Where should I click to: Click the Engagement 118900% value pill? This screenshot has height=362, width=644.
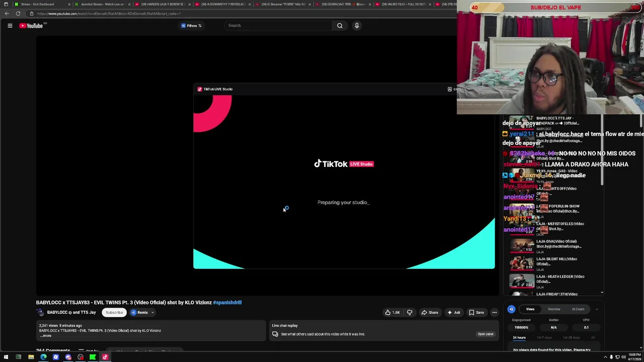[x=521, y=327]
